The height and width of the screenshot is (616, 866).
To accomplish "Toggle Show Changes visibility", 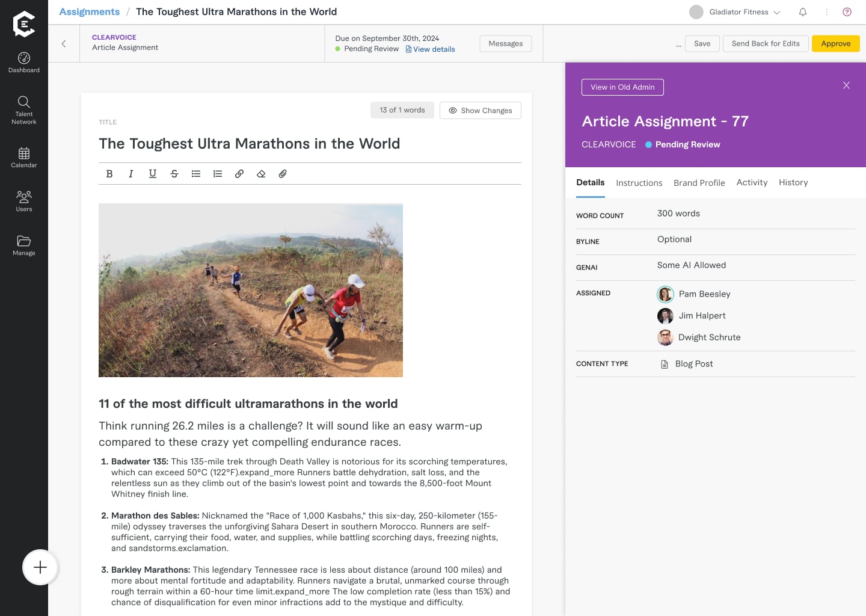I will [480, 111].
